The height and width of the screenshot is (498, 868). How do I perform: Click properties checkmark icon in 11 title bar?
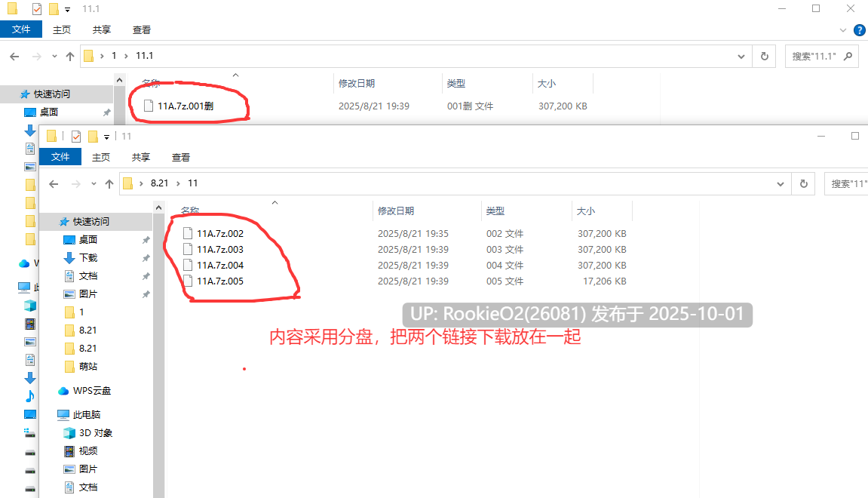(76, 137)
